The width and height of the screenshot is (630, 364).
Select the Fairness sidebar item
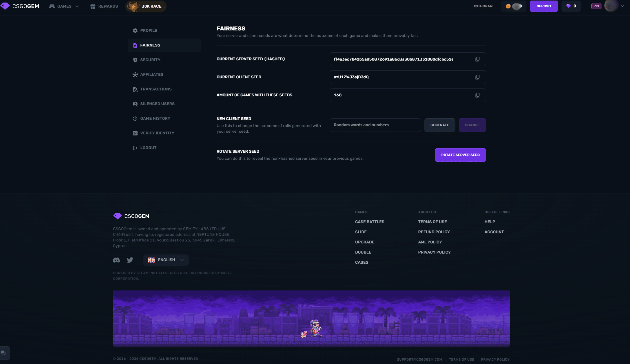point(164,45)
